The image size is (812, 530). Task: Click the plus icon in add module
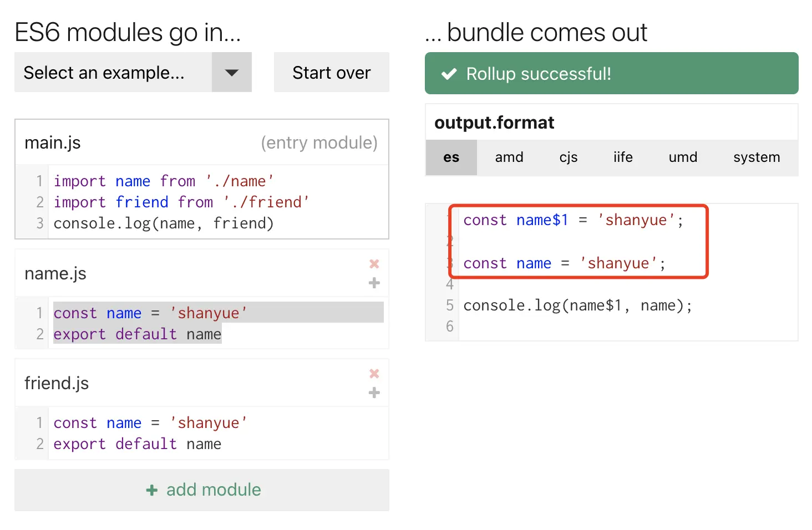(x=151, y=490)
